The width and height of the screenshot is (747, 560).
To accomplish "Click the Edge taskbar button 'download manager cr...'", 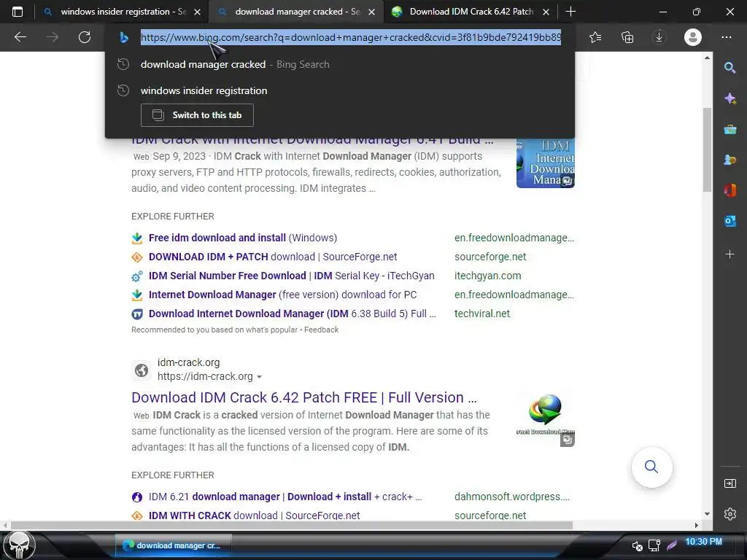I will pos(172,545).
